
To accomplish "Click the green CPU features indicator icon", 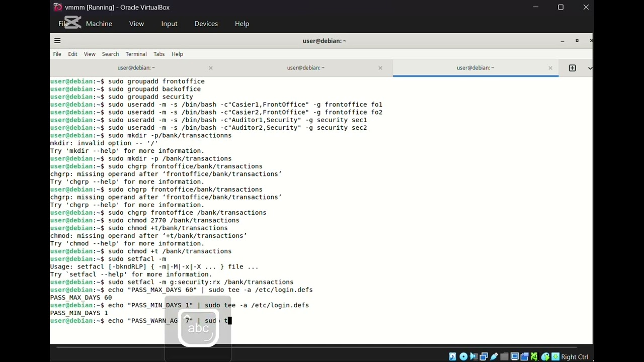I will 534,357.
